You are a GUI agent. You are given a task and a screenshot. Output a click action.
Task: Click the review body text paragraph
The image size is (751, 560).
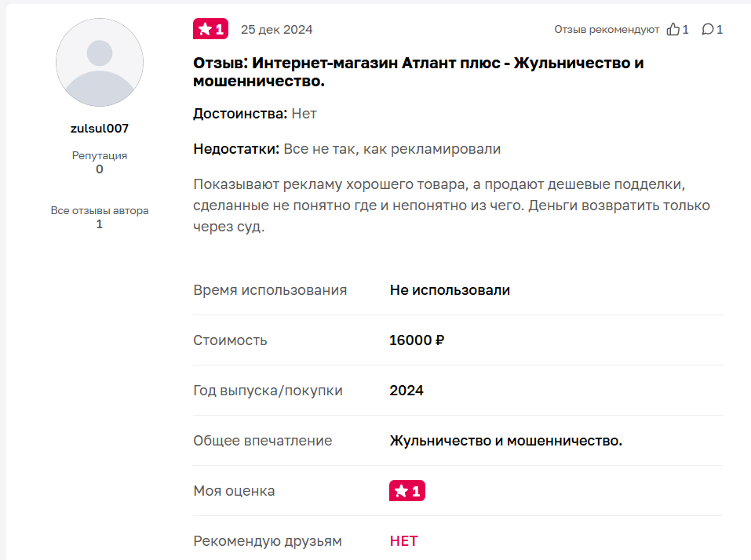click(451, 205)
